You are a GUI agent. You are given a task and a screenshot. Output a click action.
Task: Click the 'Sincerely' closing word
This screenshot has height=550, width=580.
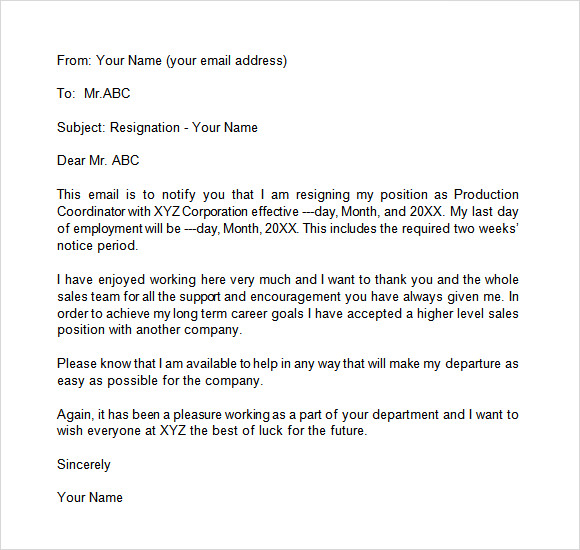(84, 465)
